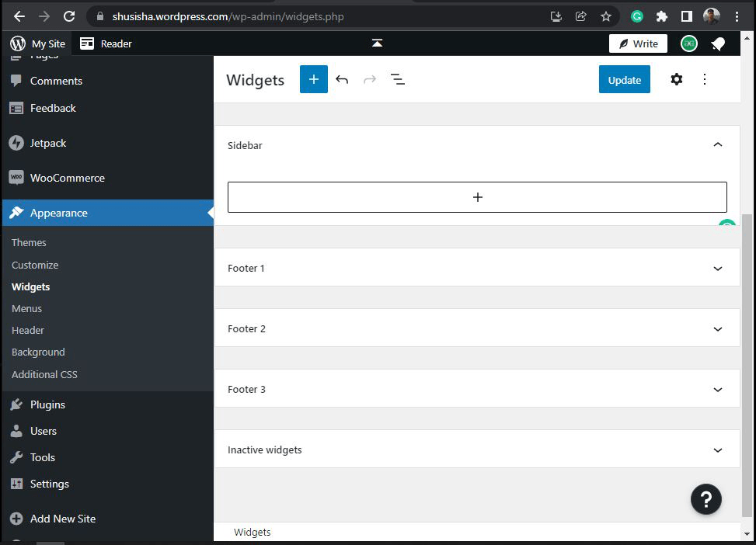Open the document overview list icon
Screen dimensions: 756x545
(398, 79)
